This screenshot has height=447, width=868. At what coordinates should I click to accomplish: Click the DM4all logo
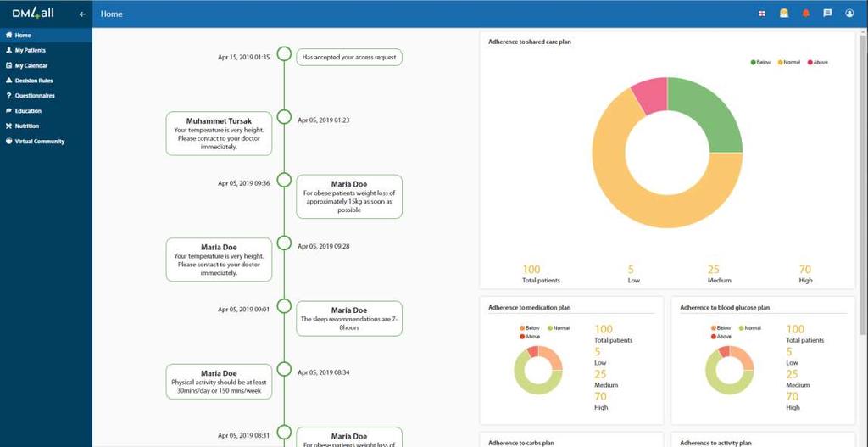point(33,14)
